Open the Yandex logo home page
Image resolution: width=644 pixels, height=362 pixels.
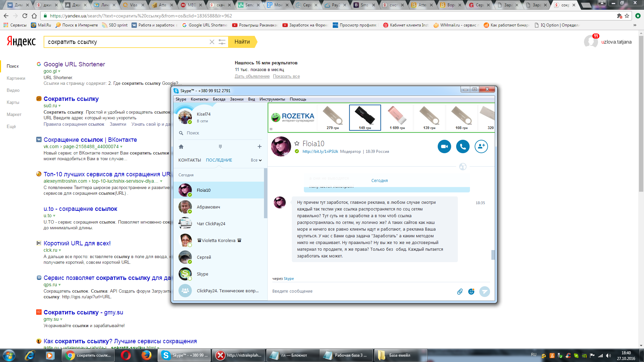(21, 41)
